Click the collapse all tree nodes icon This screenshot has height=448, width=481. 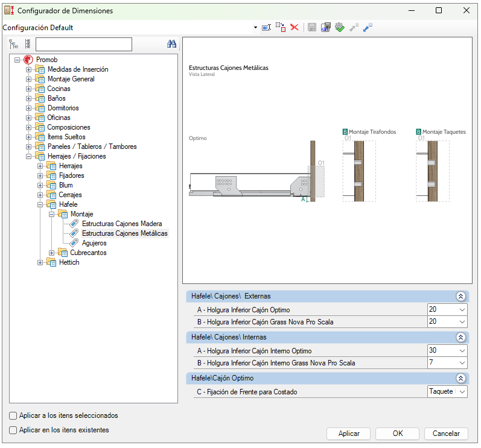[x=27, y=44]
